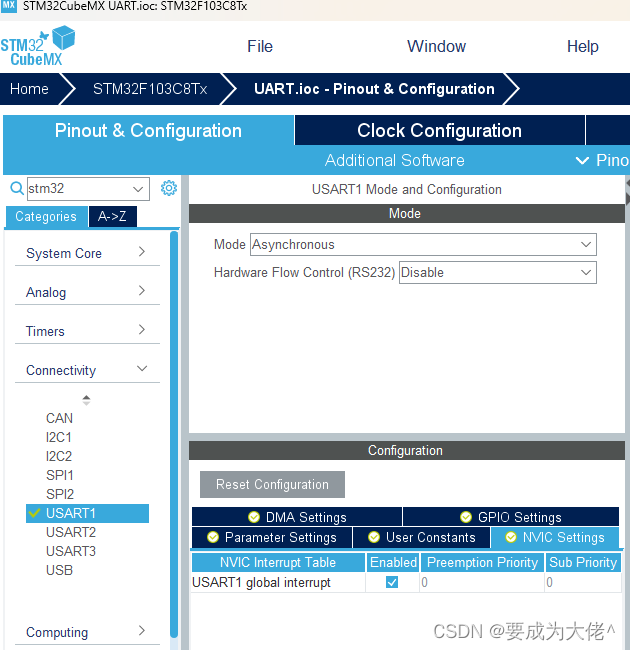
Task: Select I2C1 peripheral
Action: pyautogui.click(x=59, y=437)
